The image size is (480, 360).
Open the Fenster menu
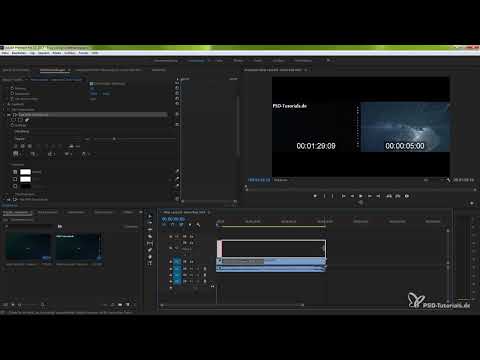tap(83, 53)
